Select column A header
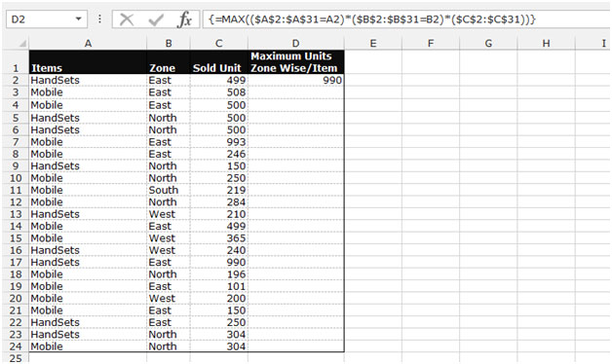 pos(88,43)
